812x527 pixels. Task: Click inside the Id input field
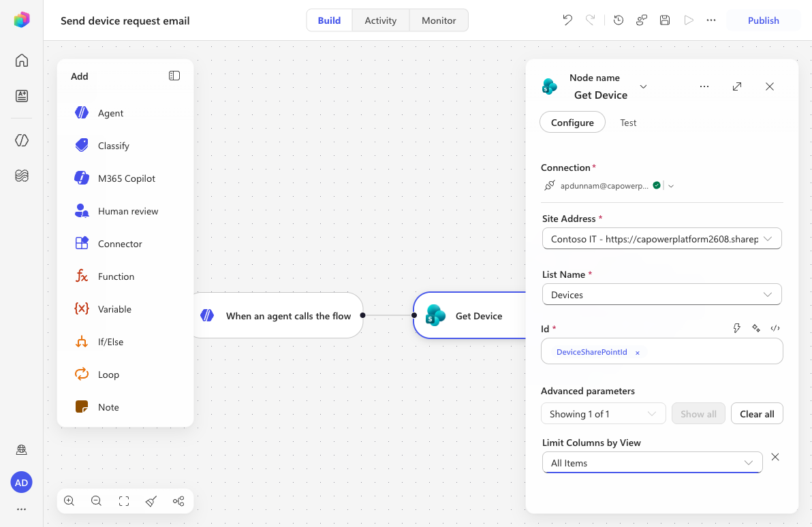(662, 351)
